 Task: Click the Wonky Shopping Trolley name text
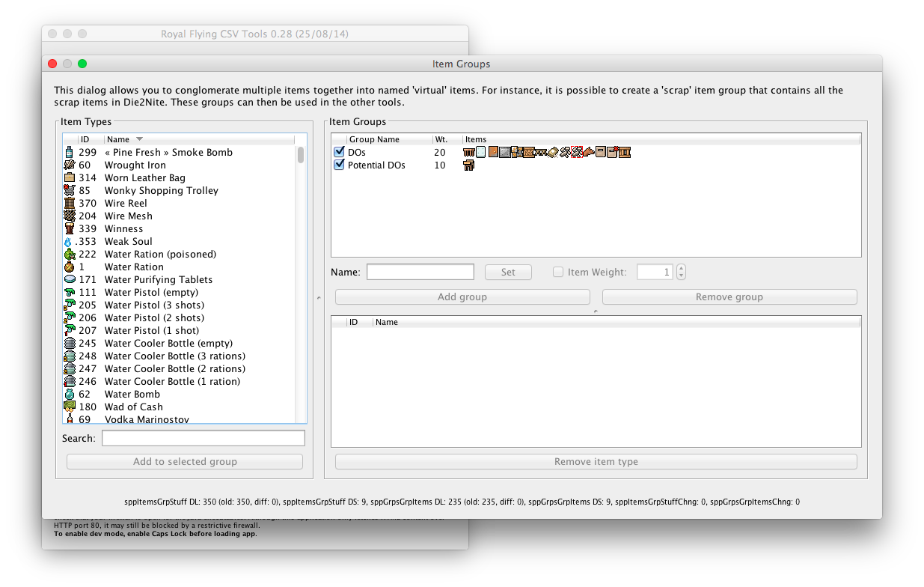point(162,190)
